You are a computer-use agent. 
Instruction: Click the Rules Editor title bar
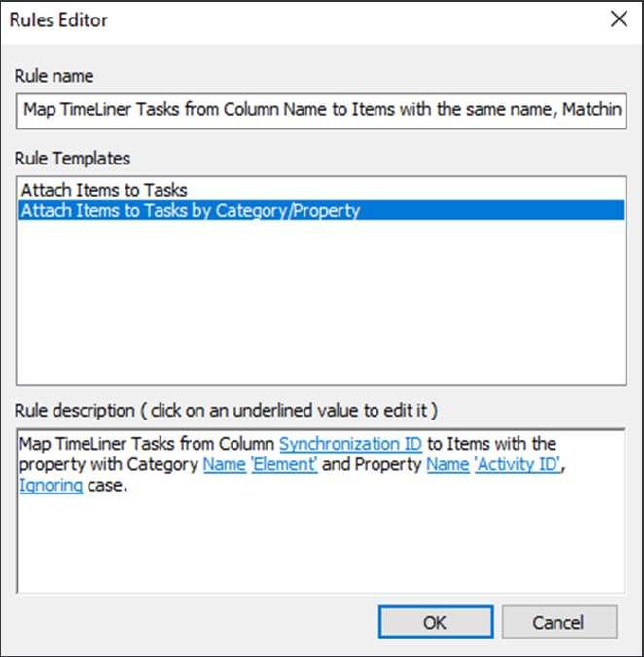tap(292, 19)
